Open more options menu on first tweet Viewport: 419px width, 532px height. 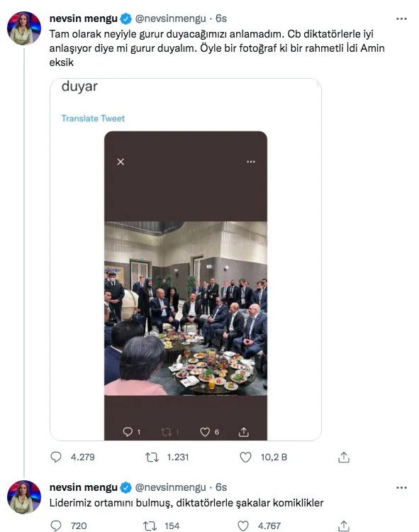click(x=401, y=18)
